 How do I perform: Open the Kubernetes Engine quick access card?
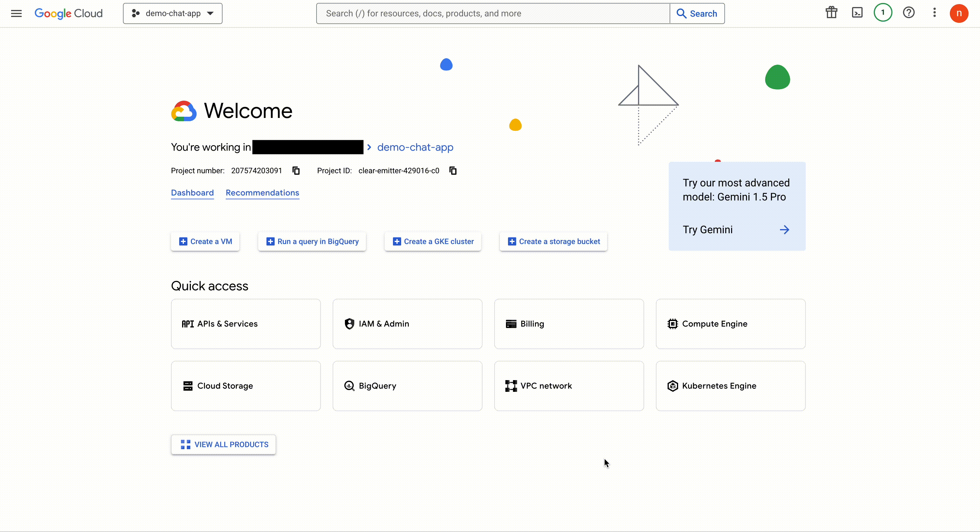(x=730, y=386)
